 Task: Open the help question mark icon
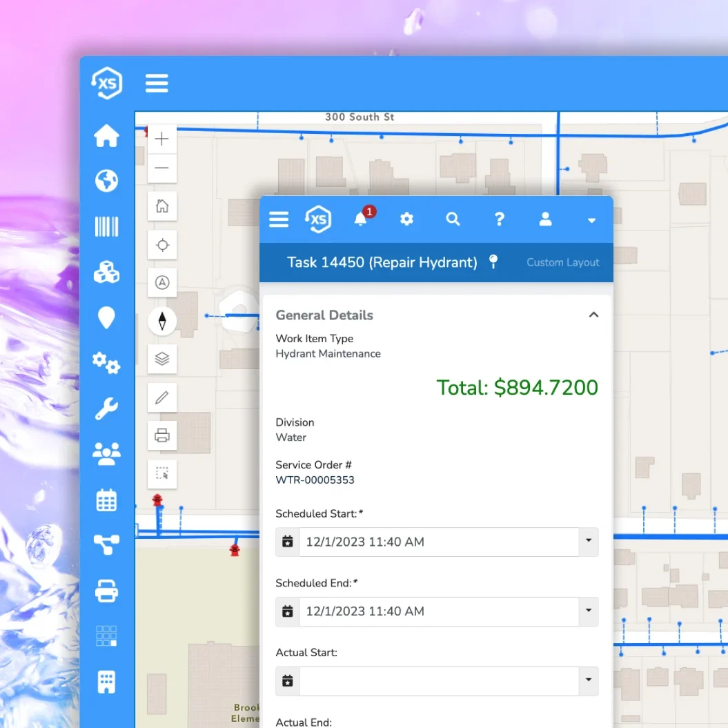click(499, 219)
